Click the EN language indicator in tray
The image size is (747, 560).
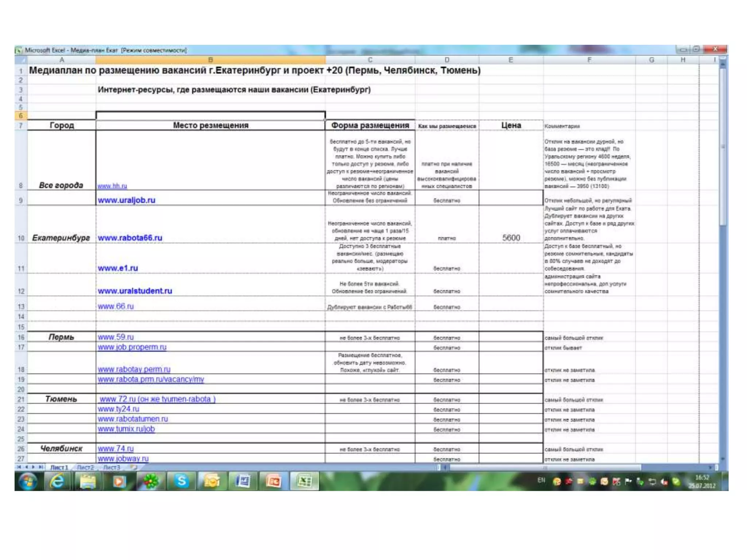tap(541, 480)
